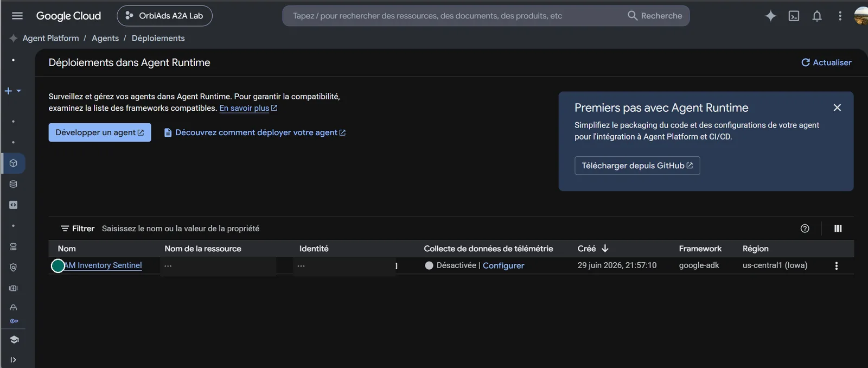Expand the sidebar create dropdown arrow
This screenshot has height=368, width=868.
[18, 91]
